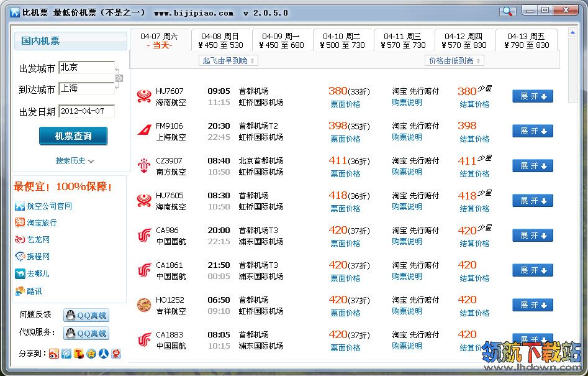Expand details for flight CZ3907
The image size is (588, 376).
533,166
